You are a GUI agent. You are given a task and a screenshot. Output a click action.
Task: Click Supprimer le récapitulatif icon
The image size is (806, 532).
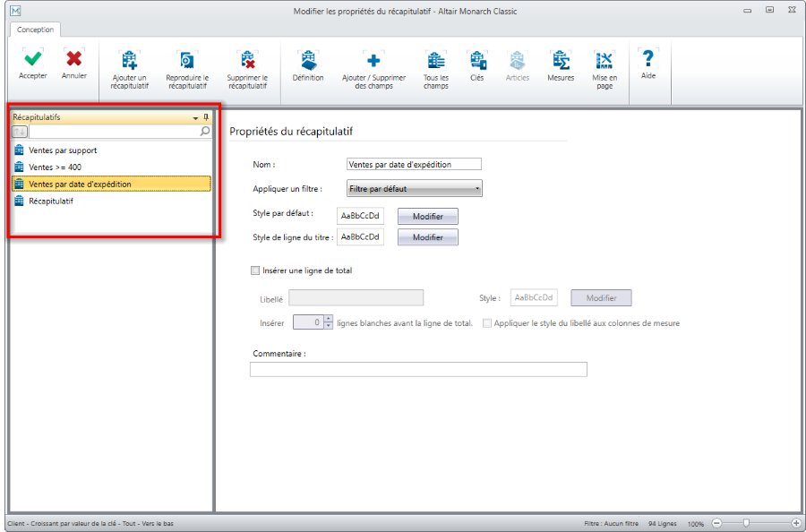[247, 61]
